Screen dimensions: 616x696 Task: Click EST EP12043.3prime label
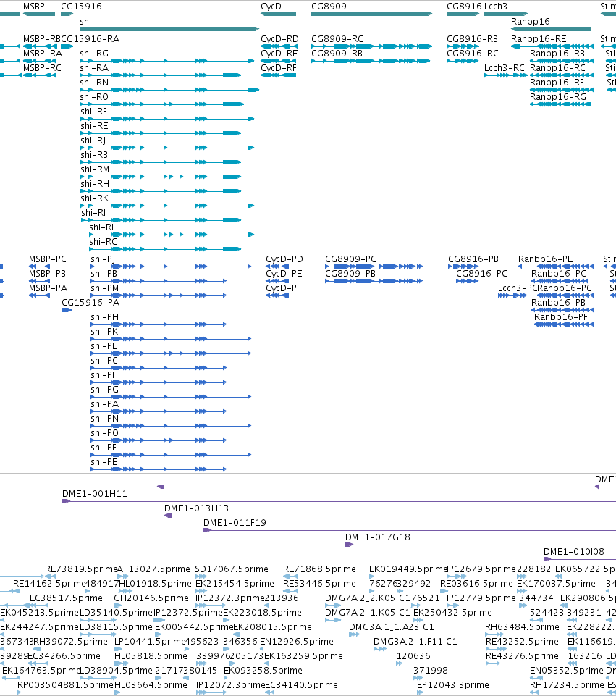[x=453, y=685]
